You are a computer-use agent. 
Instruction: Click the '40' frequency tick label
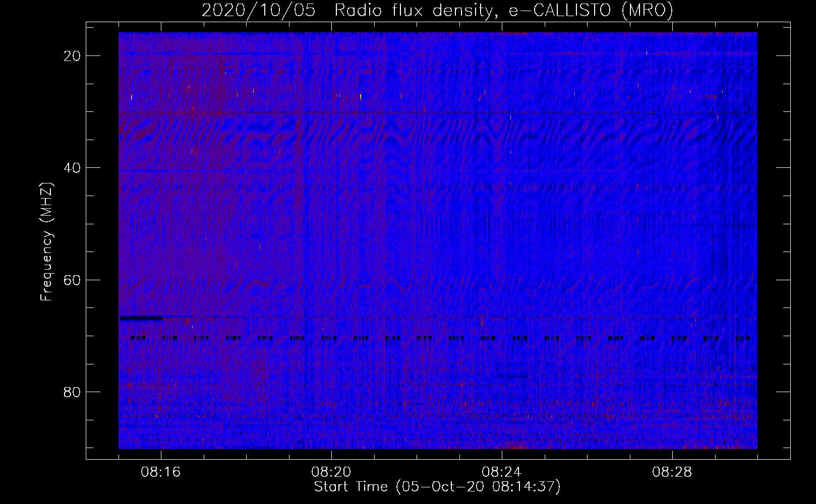pos(73,168)
